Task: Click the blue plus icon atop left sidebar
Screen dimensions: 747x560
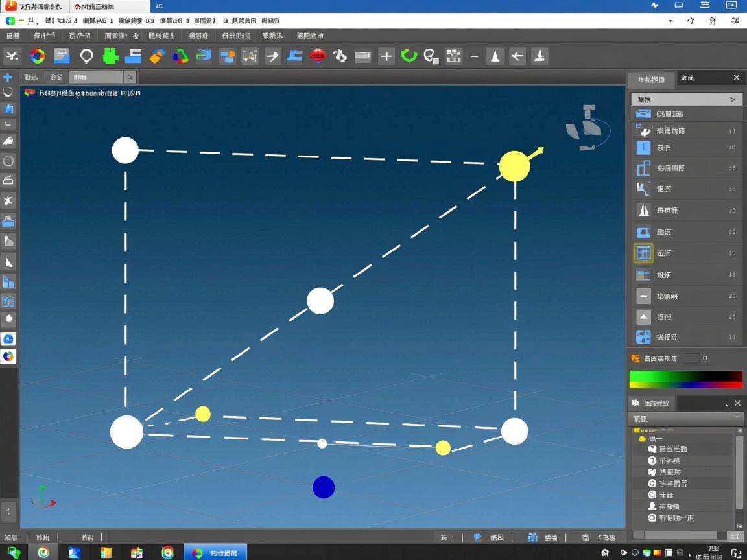Action: point(8,77)
